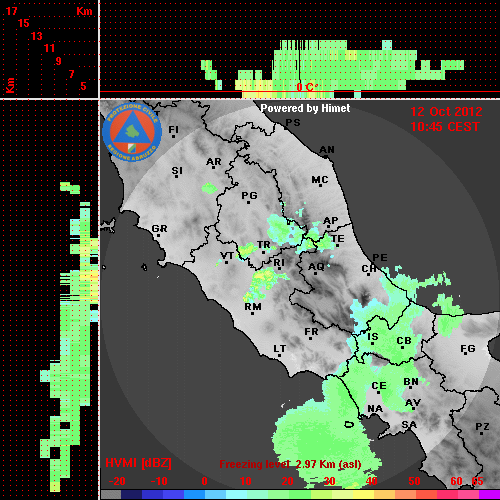Click the '20' dBZ scale value
The height and width of the screenshot is (500, 500).
287,481
